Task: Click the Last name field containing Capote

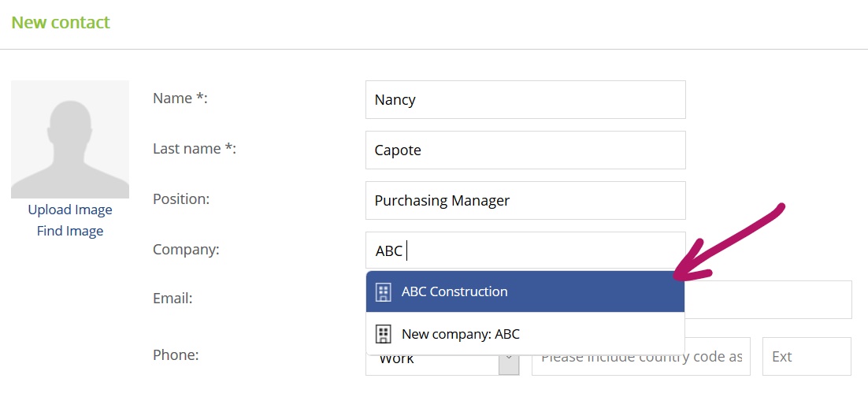Action: click(525, 150)
